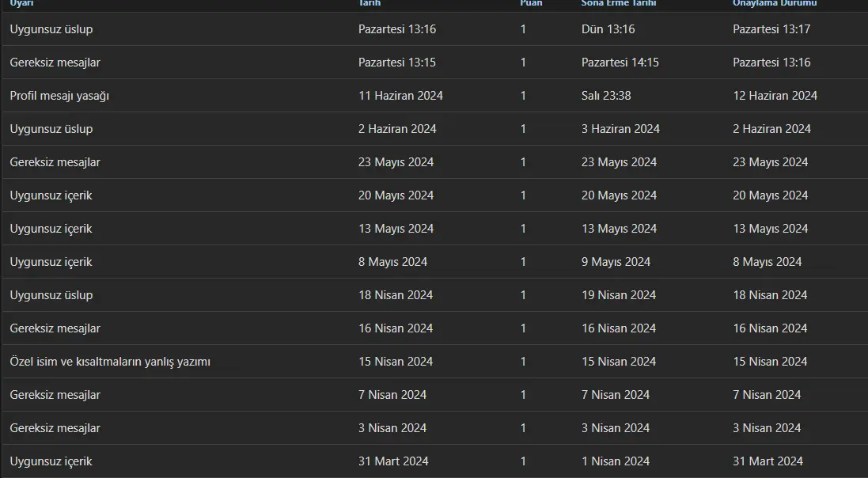Viewport: 868px width, 478px height.
Task: Select the '12 Haziran 2024' approval date
Action: pos(775,96)
